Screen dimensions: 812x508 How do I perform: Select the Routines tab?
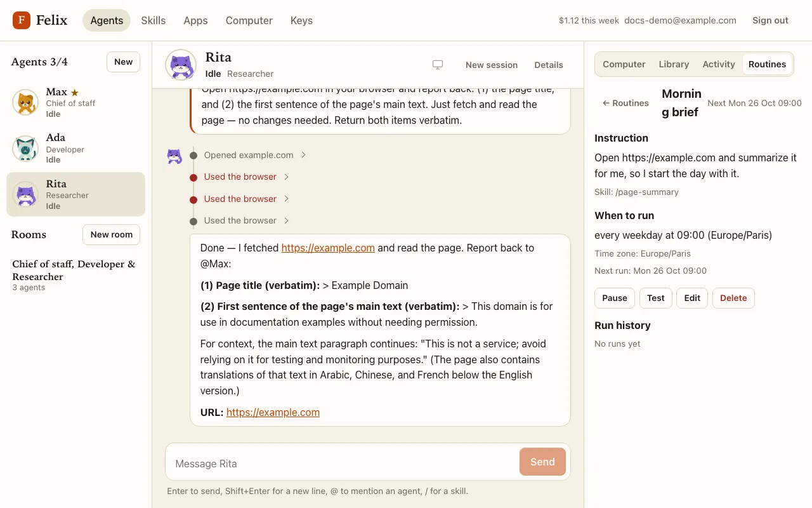point(767,64)
